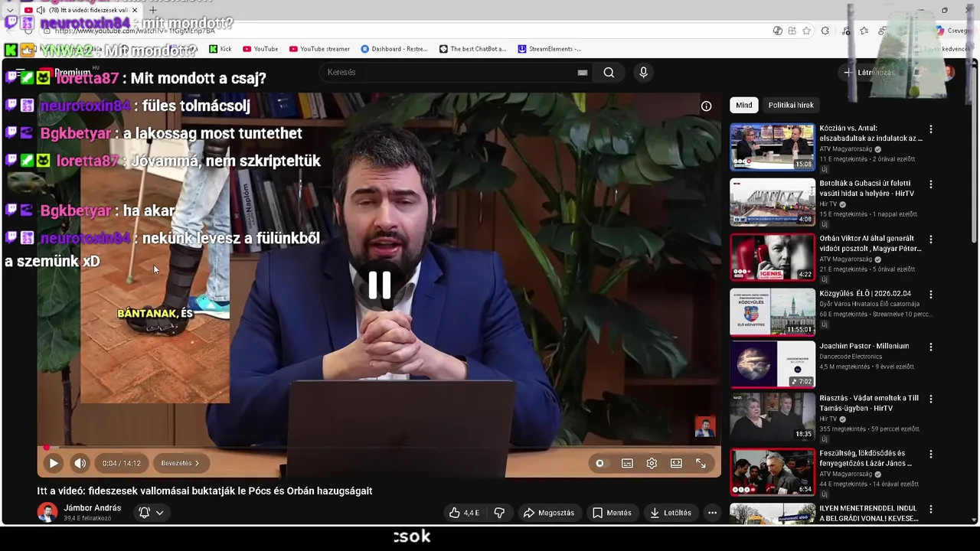
Task: Click channel watermark in video corner
Action: [704, 427]
